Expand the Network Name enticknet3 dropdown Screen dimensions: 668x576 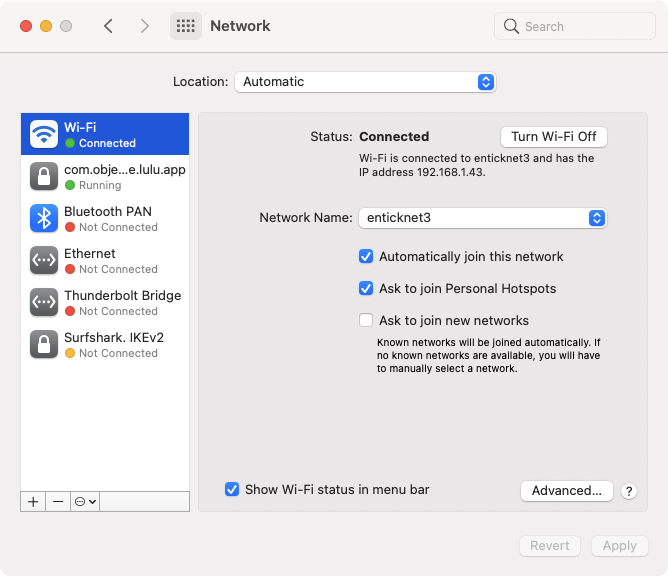point(483,218)
